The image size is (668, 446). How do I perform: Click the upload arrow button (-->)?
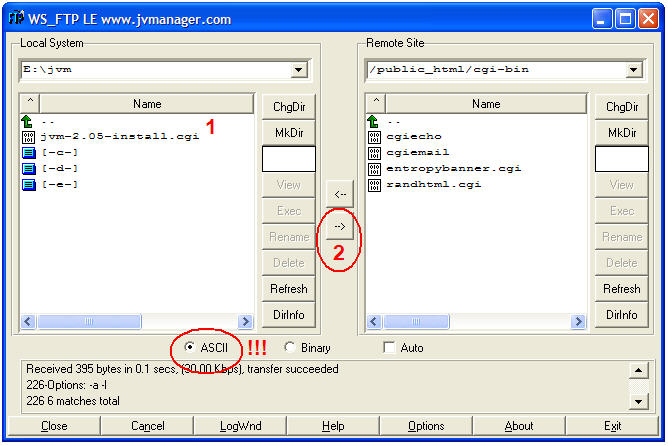pos(340,226)
